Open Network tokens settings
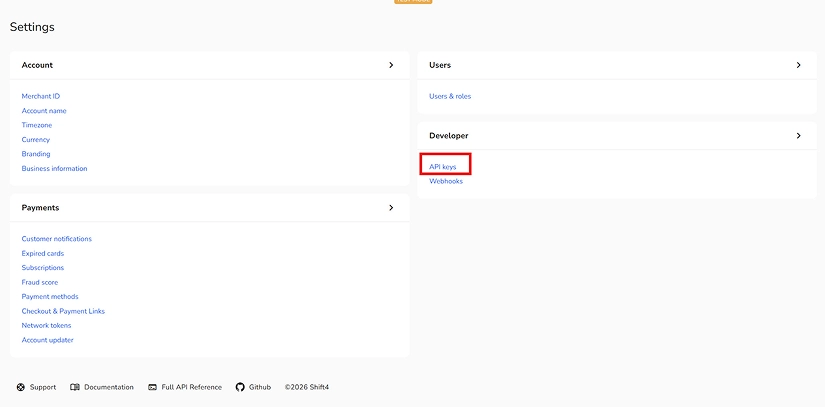The image size is (825, 407). pyautogui.click(x=46, y=325)
